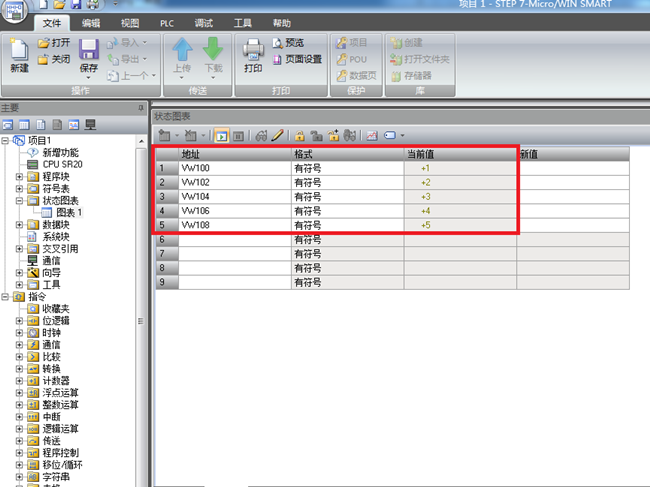Expand the 数据块 tree node

click(x=19, y=225)
